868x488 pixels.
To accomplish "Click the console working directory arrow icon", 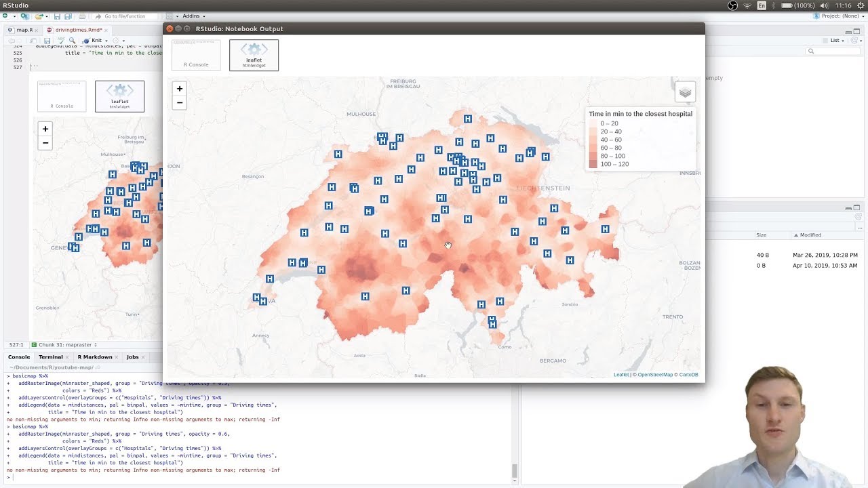I will click(x=98, y=367).
